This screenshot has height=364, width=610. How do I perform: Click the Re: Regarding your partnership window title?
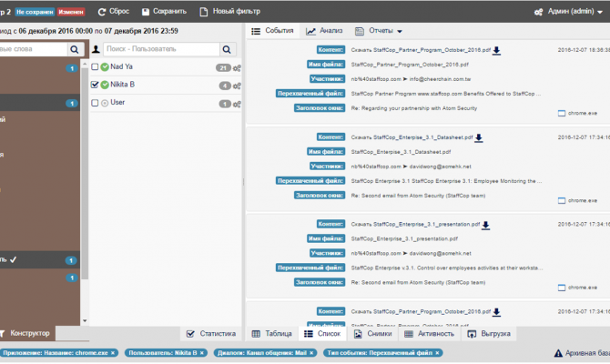[414, 108]
